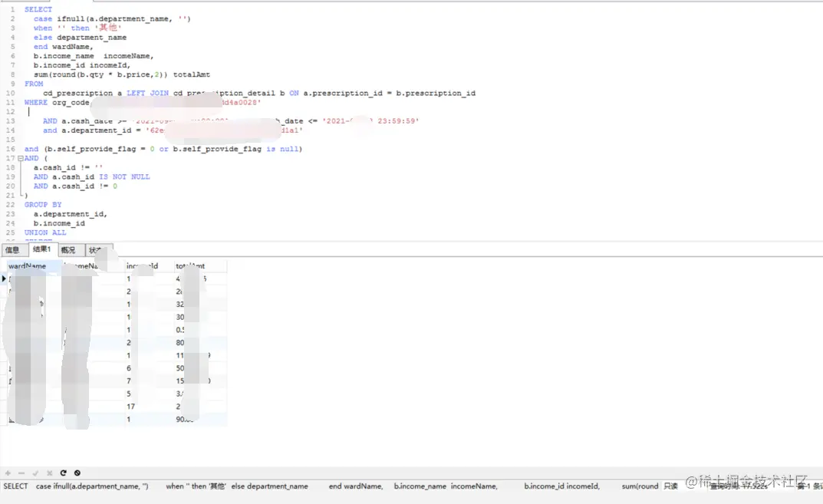Click the '23:59:59' date literal on line 13
Image resolution: width=823 pixels, height=504 pixels.
tap(398, 120)
